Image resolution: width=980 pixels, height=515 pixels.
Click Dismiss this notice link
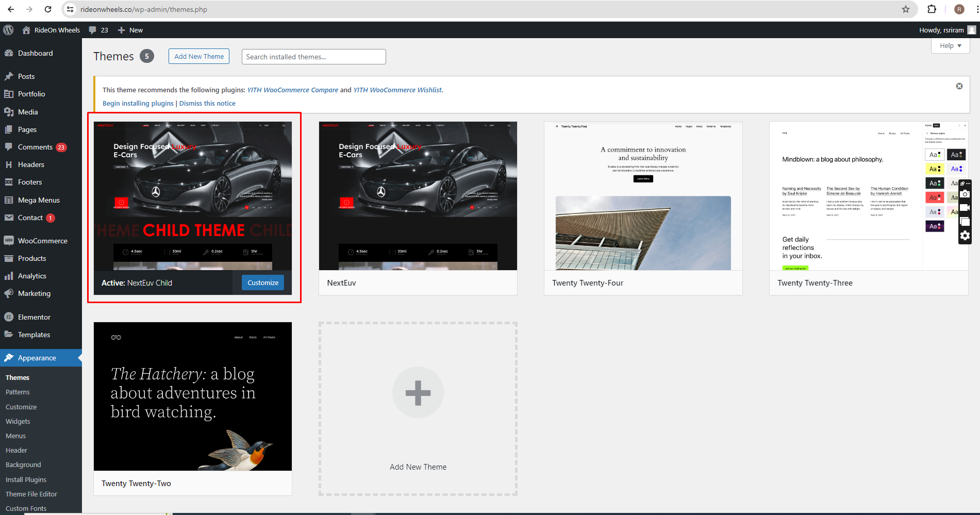pyautogui.click(x=207, y=103)
